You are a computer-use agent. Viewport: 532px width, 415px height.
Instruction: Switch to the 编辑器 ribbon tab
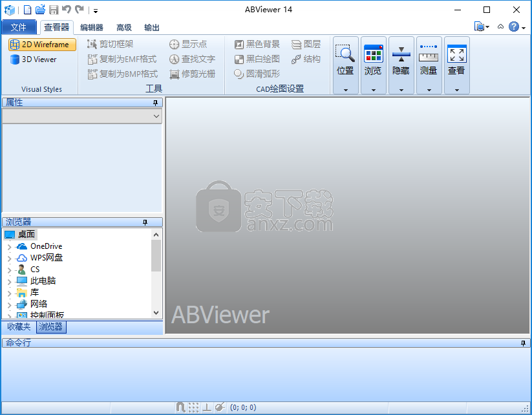[92, 27]
